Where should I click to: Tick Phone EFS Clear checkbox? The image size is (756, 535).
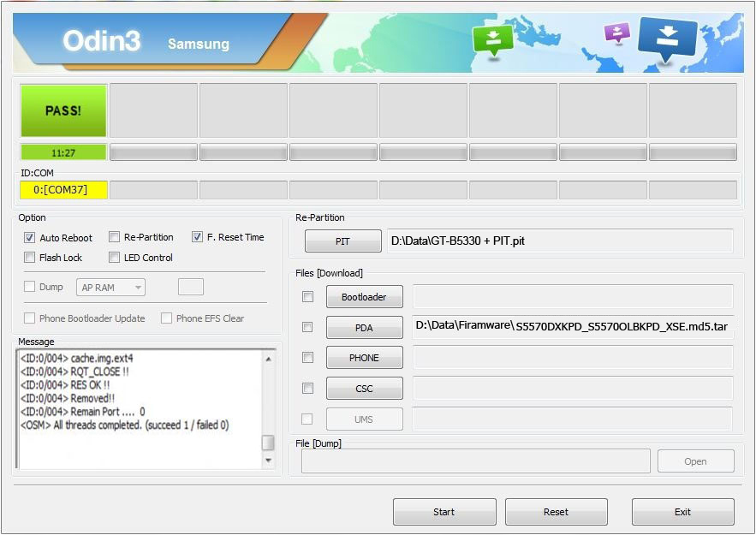(166, 318)
